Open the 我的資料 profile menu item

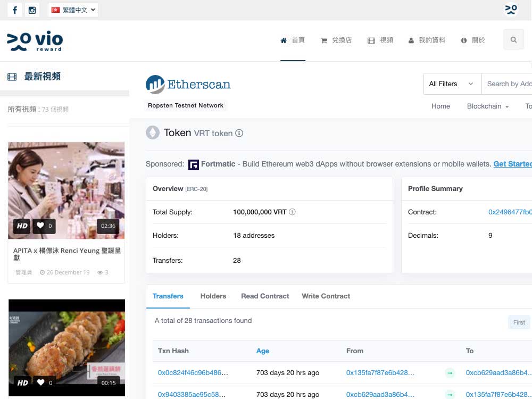click(427, 40)
